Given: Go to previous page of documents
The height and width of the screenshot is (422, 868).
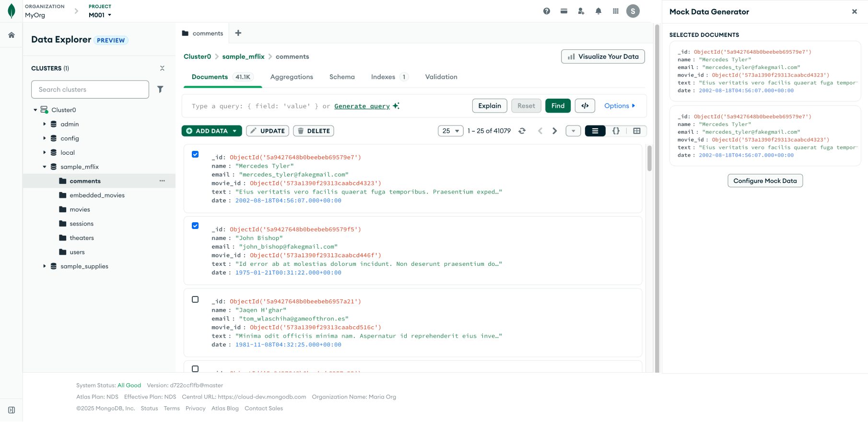Looking at the screenshot, I should (540, 131).
